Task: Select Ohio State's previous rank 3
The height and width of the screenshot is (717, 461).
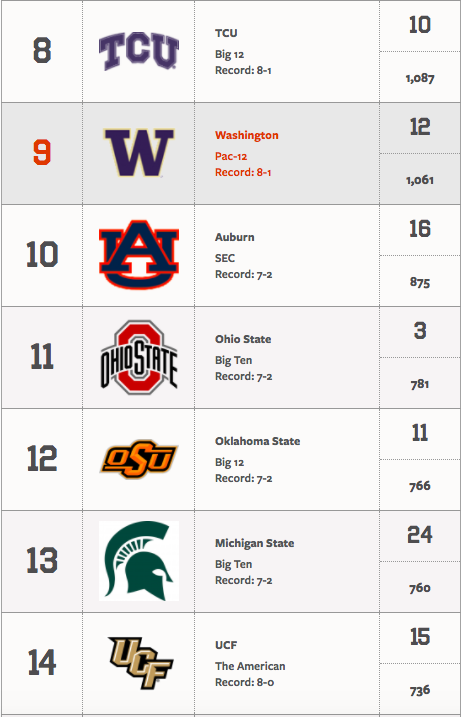Action: point(420,331)
